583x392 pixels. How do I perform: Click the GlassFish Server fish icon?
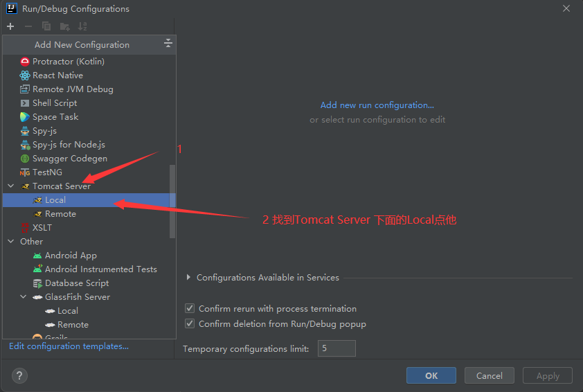pyautogui.click(x=37, y=297)
